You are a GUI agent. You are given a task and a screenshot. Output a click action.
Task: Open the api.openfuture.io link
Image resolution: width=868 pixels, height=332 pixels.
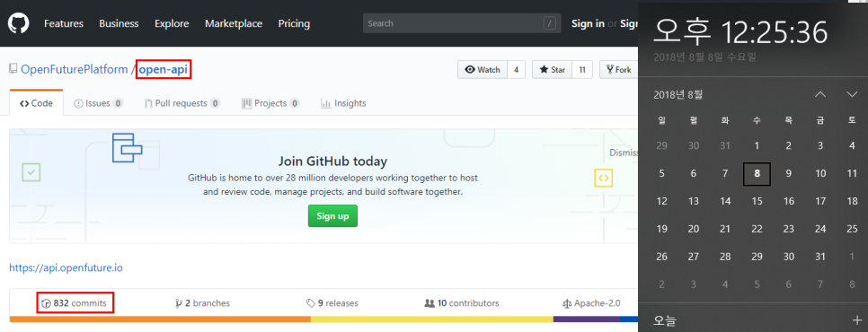(x=66, y=268)
